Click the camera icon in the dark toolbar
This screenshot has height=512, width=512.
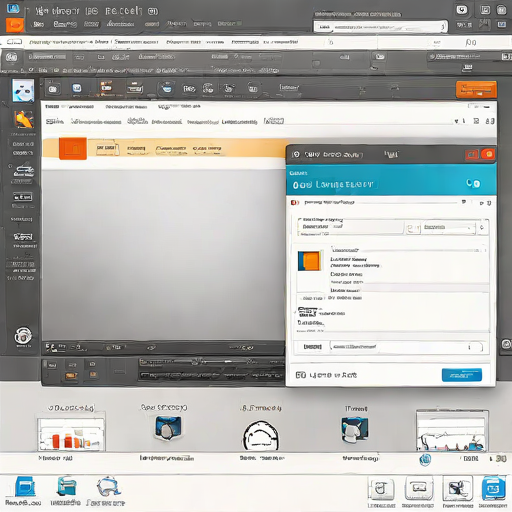coord(53,89)
